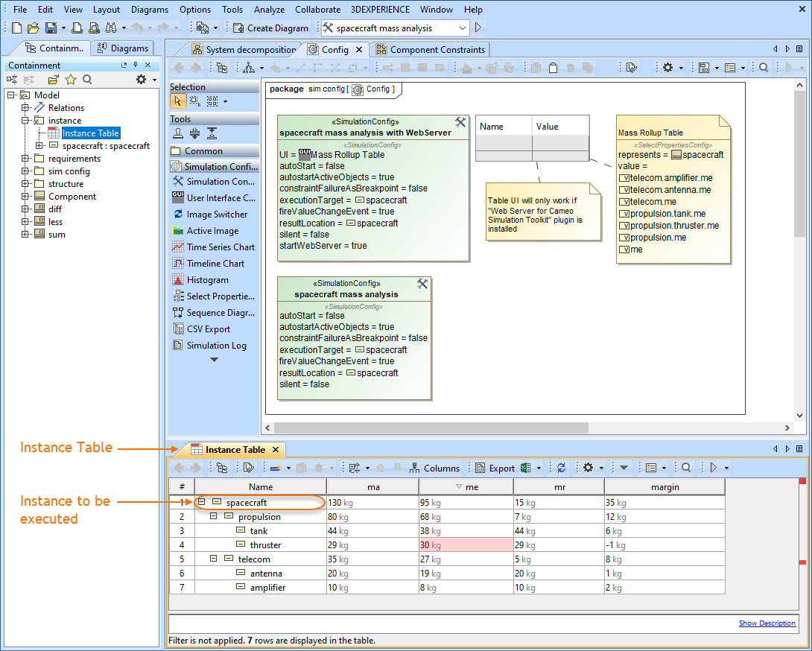The height and width of the screenshot is (651, 812).
Task: Click the Show Description link
Action: tap(767, 623)
